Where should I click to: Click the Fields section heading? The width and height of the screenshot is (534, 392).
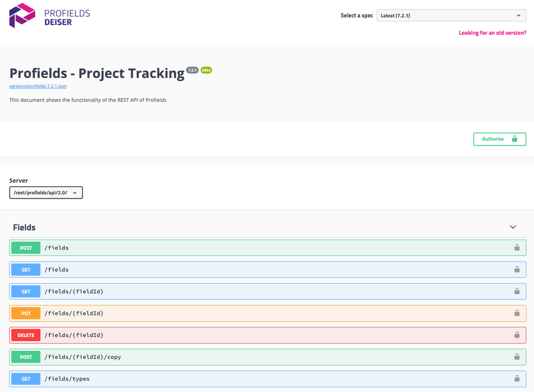[24, 228]
